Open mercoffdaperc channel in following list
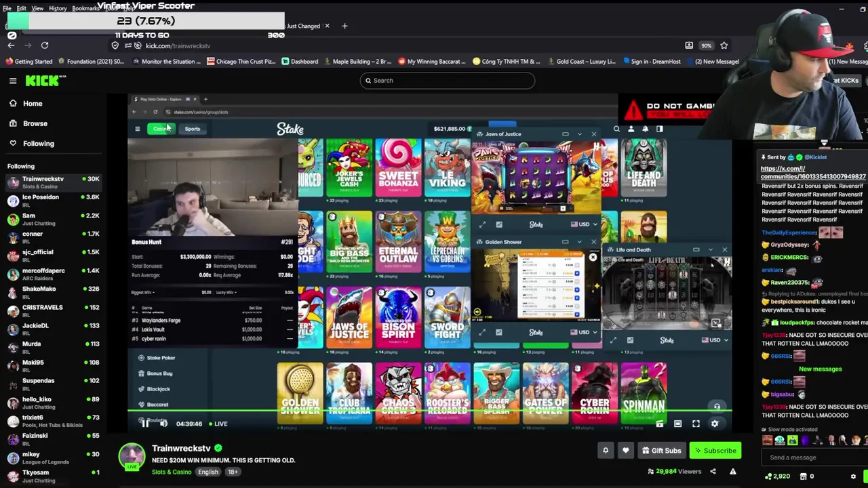Screen dimensions: 868x488 point(53,274)
